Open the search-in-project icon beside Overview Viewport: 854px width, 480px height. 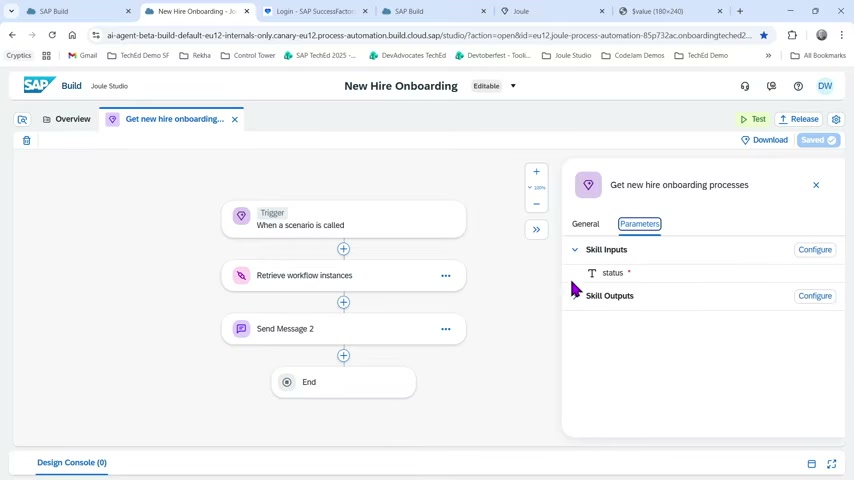tap(22, 119)
